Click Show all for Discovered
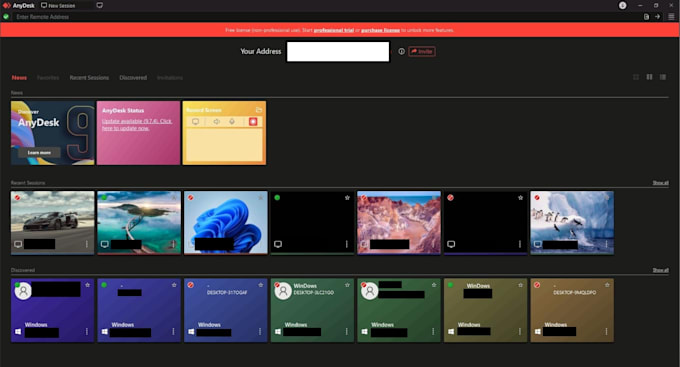Viewport: 680px width, 367px height. click(x=660, y=270)
